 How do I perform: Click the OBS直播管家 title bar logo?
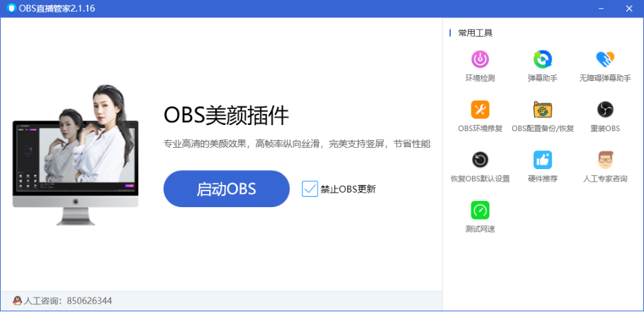[x=11, y=8]
